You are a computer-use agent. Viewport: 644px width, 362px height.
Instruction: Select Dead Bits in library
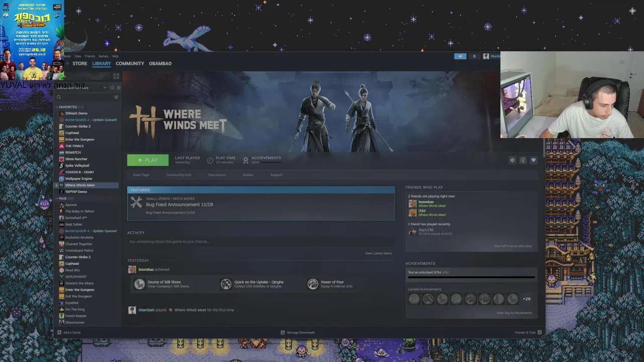[x=72, y=270]
